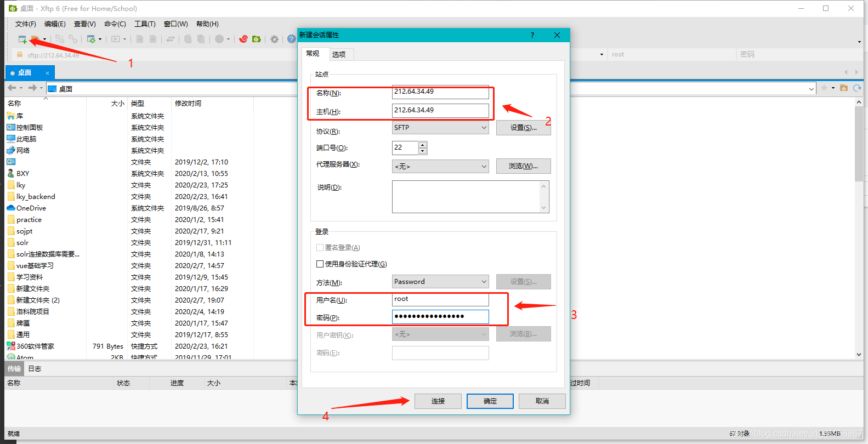The width and height of the screenshot is (868, 444).
Task: Select the practice folder
Action: coord(29,219)
